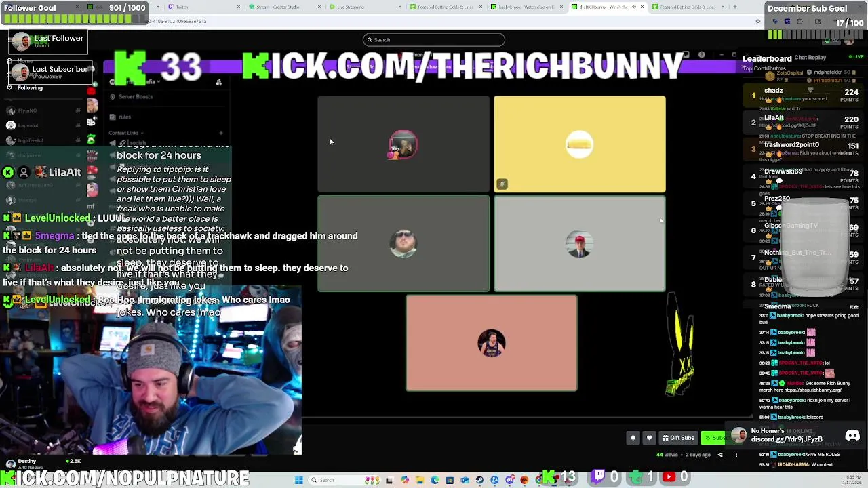The height and width of the screenshot is (488, 868).
Task: Mute audio on the therichbunny tab
Action: click(633, 7)
